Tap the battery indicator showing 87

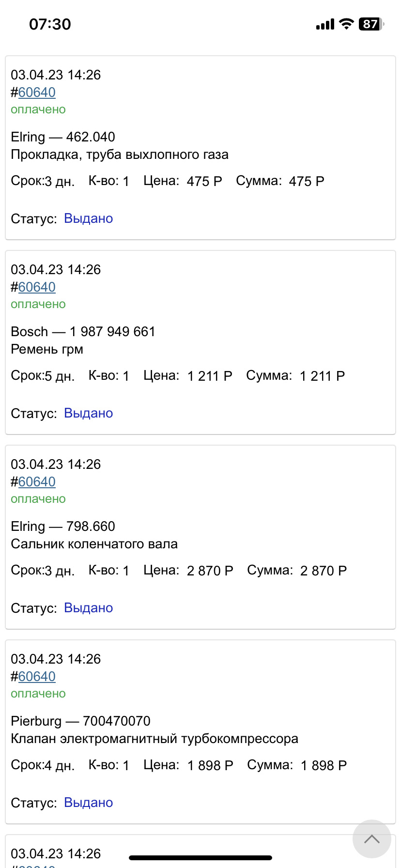[x=370, y=24]
